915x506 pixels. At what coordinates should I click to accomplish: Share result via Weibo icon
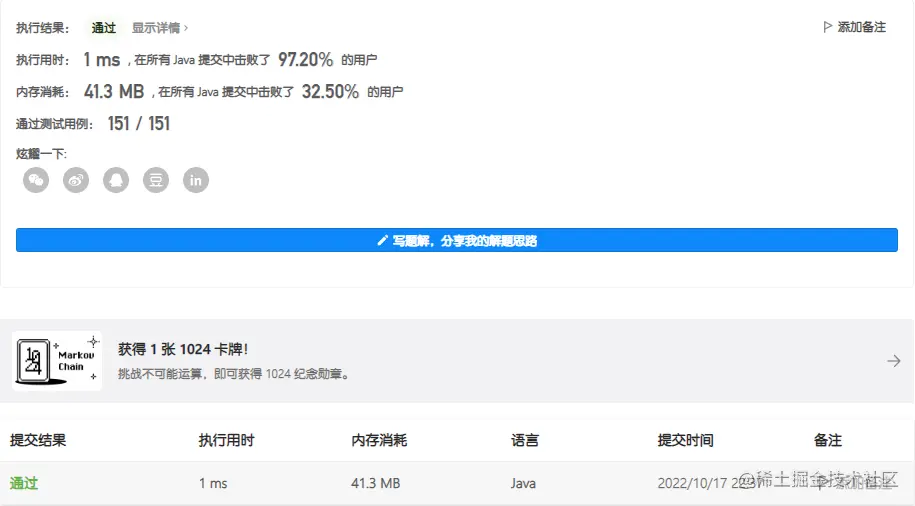click(x=76, y=180)
